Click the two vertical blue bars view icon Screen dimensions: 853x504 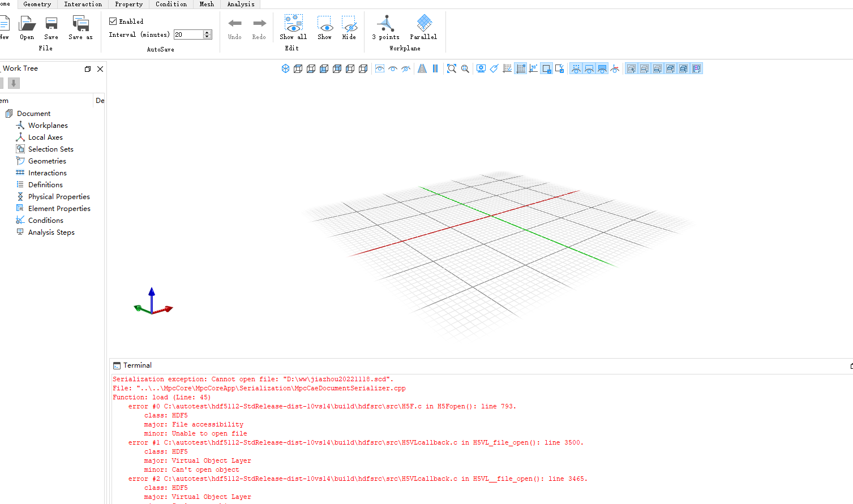click(435, 68)
